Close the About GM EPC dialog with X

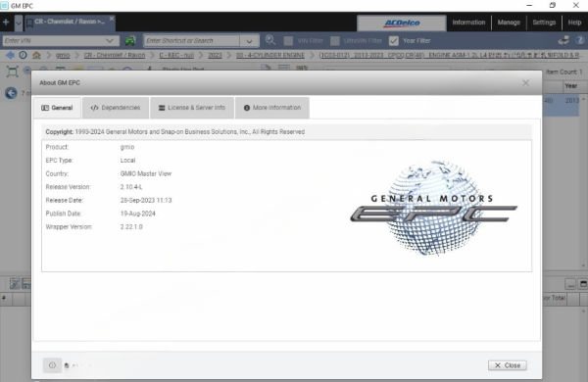click(525, 83)
